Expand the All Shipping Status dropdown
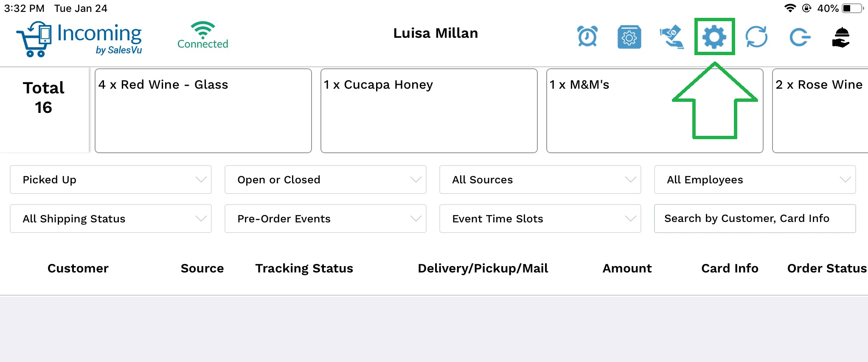This screenshot has height=362, width=868. (x=111, y=219)
